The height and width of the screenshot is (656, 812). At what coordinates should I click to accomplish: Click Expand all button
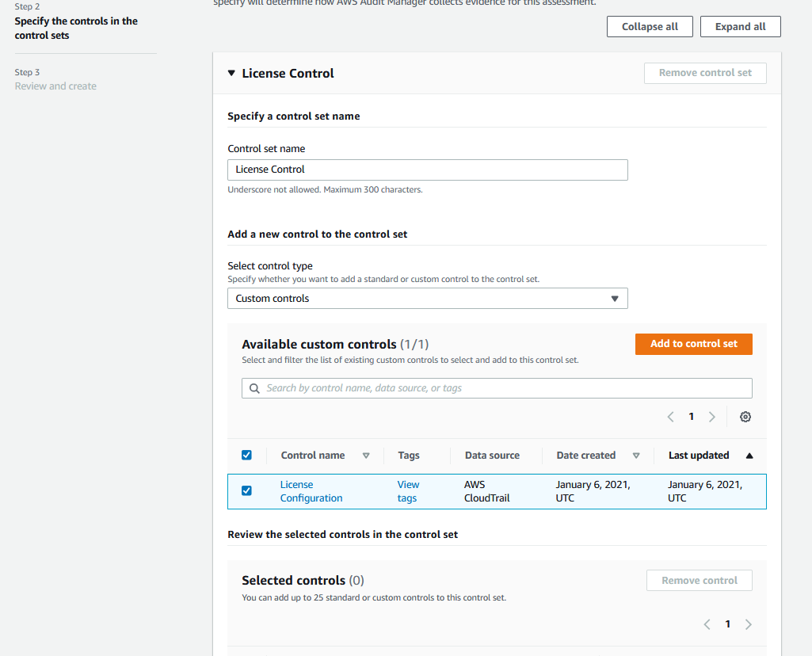point(741,26)
